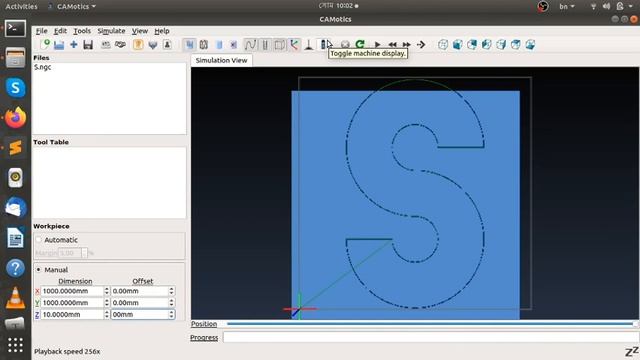Screen dimensions: 640x360
Task: Select the last cube view icon
Action: pyautogui.click(x=530, y=44)
